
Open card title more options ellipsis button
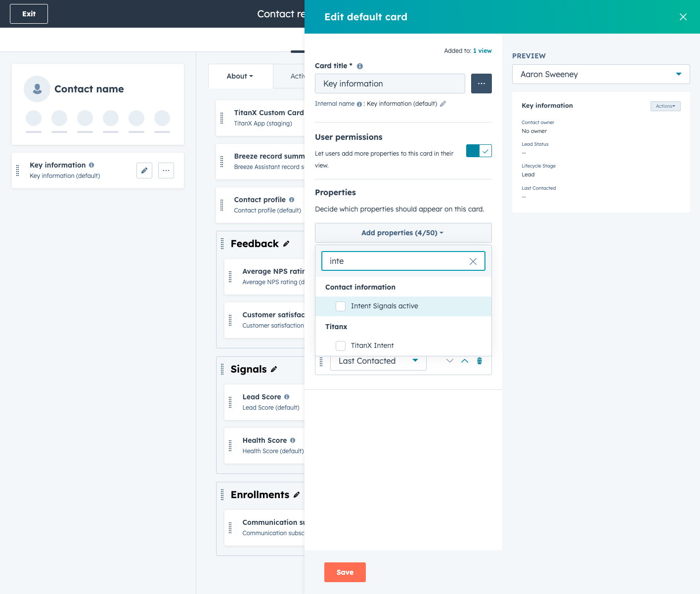point(481,84)
